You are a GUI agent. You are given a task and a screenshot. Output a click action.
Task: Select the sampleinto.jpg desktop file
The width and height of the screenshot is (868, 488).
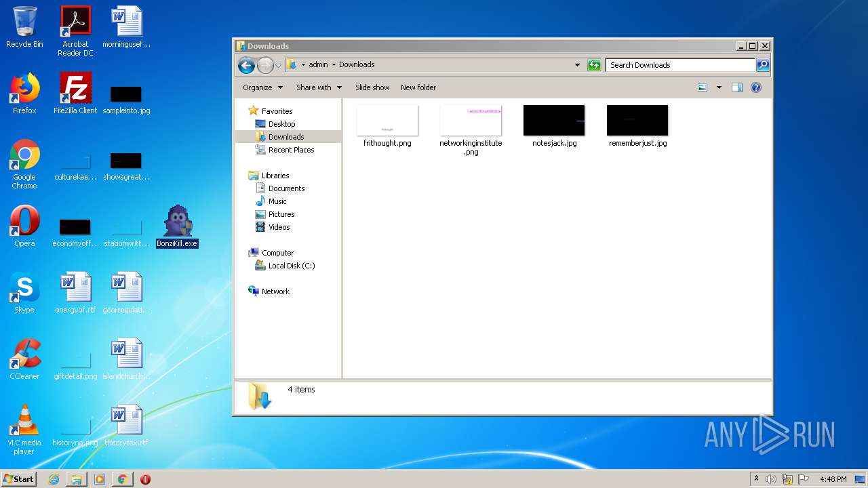coord(126,99)
